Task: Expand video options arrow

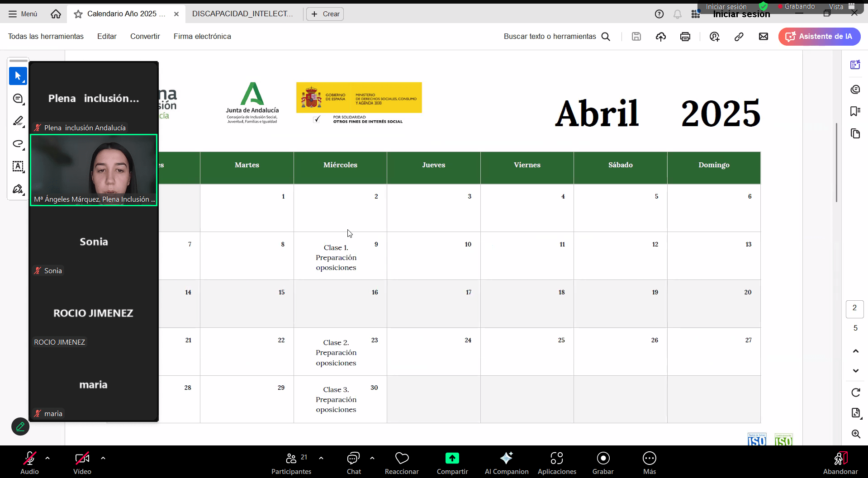Action: [103, 458]
